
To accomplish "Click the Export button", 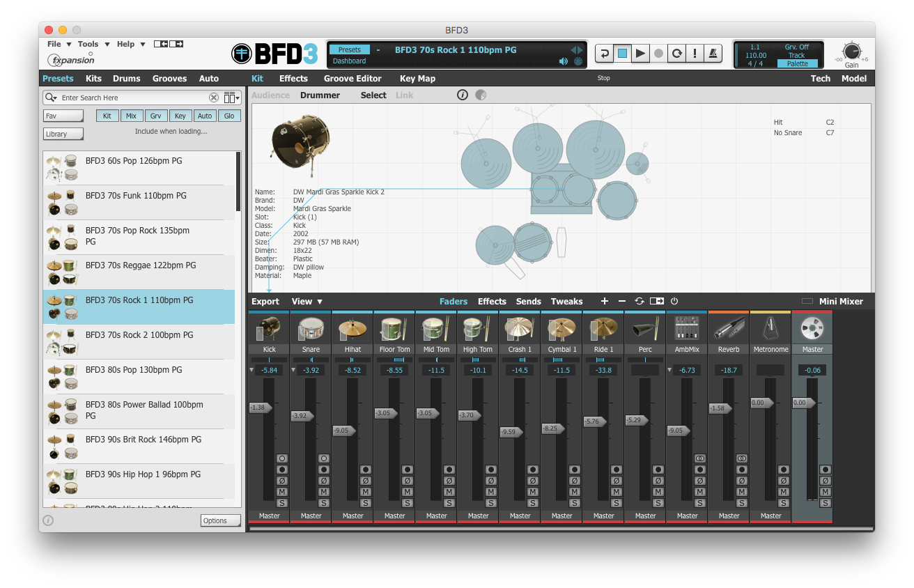I will point(265,302).
